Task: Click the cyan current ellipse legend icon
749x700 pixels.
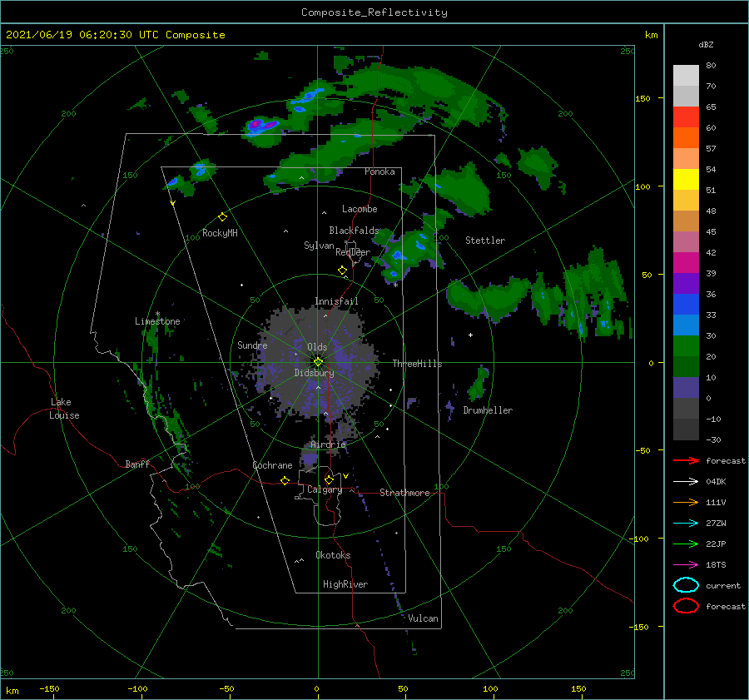Action: [x=686, y=585]
